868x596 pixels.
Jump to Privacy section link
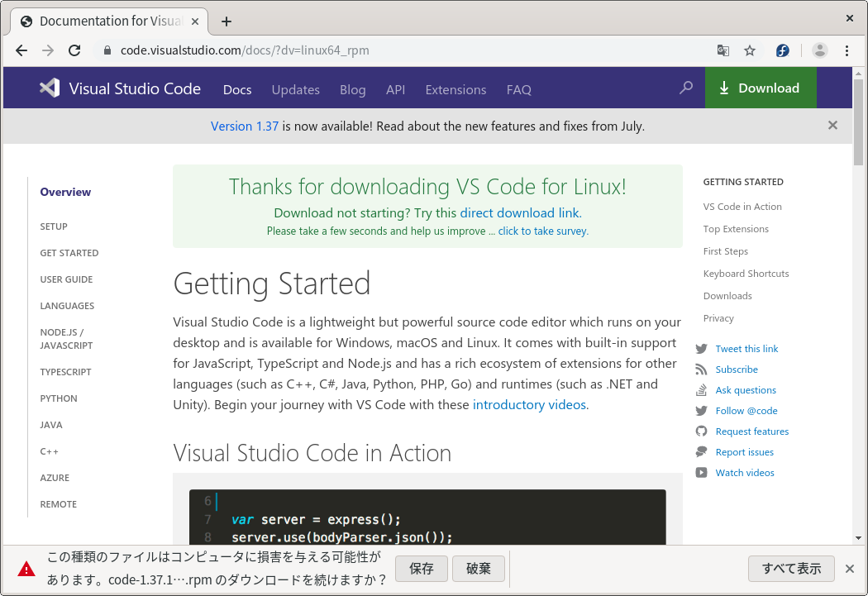point(718,318)
